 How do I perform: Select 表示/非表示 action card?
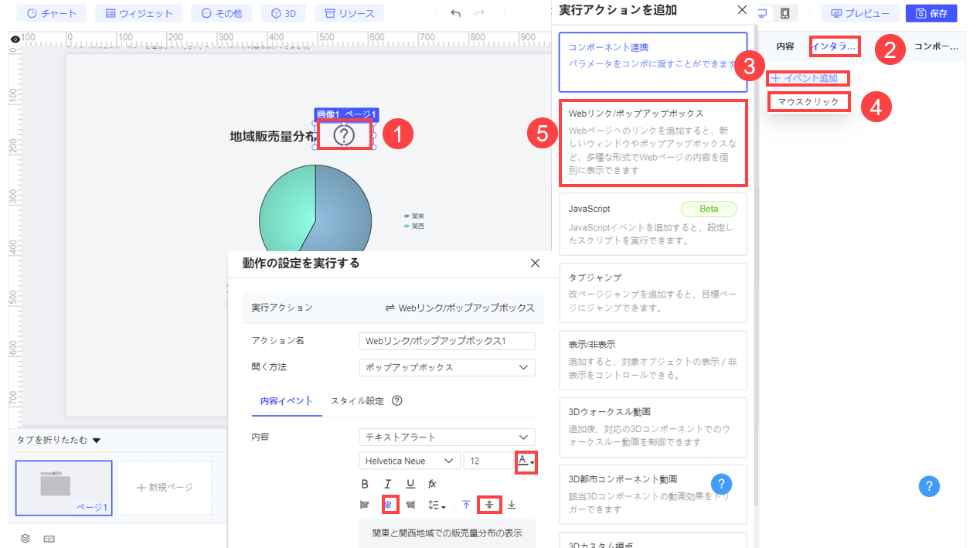pos(653,359)
